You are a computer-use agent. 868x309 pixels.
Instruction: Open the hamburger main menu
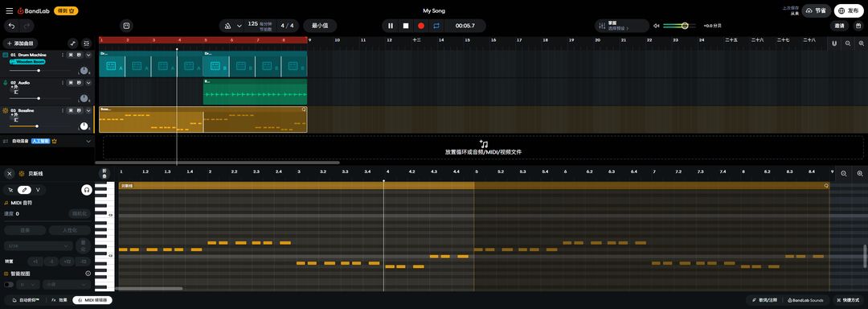coord(10,10)
